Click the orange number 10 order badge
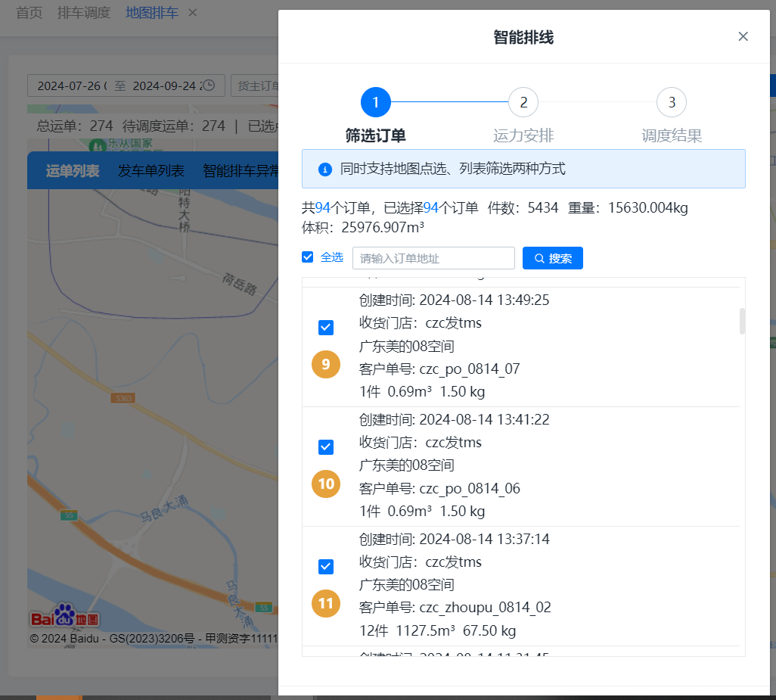This screenshot has height=700, width=776. (326, 484)
